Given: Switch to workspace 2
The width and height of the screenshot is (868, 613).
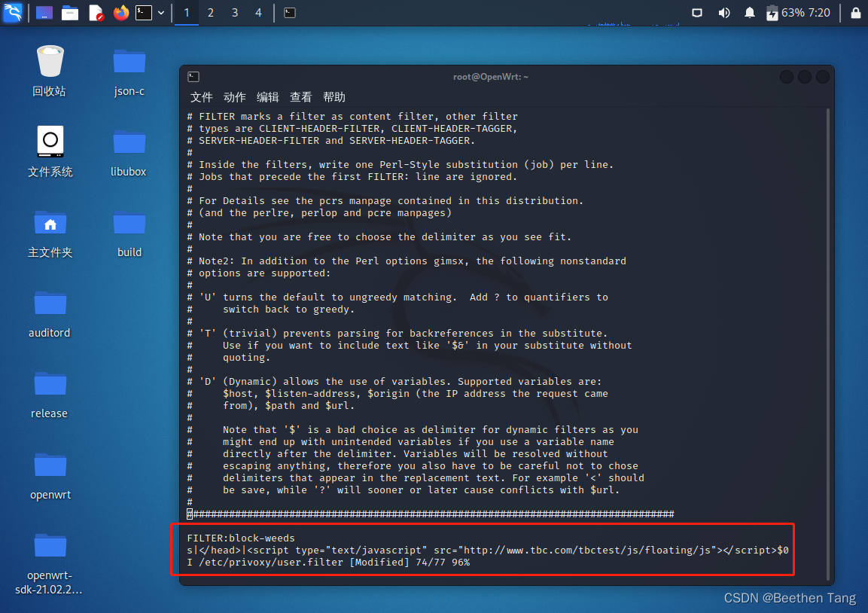Looking at the screenshot, I should (210, 13).
